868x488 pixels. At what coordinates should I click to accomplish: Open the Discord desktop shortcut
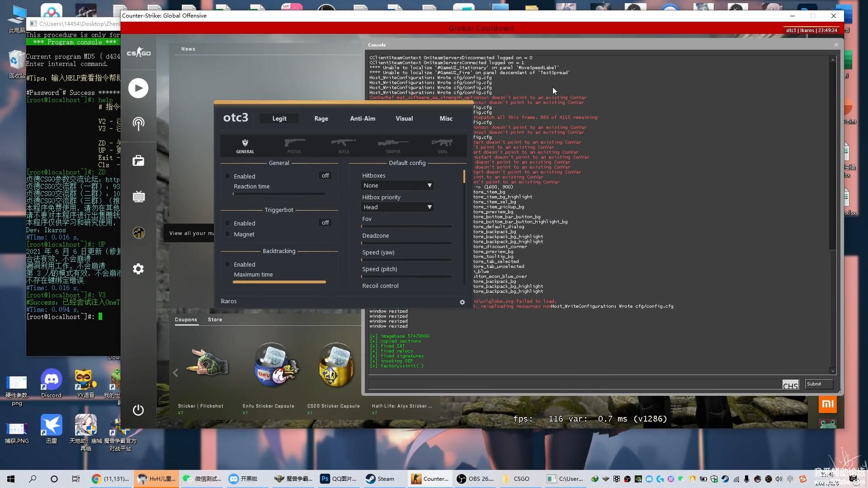click(x=52, y=383)
